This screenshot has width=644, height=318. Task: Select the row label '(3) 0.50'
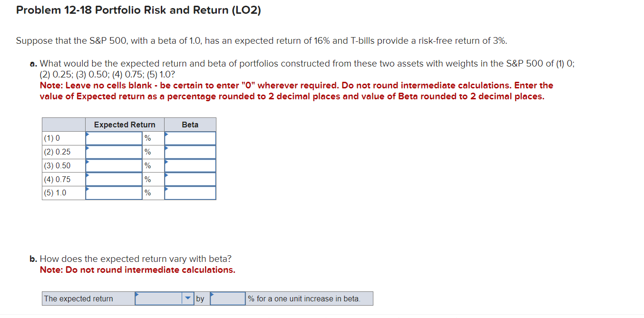pyautogui.click(x=56, y=165)
